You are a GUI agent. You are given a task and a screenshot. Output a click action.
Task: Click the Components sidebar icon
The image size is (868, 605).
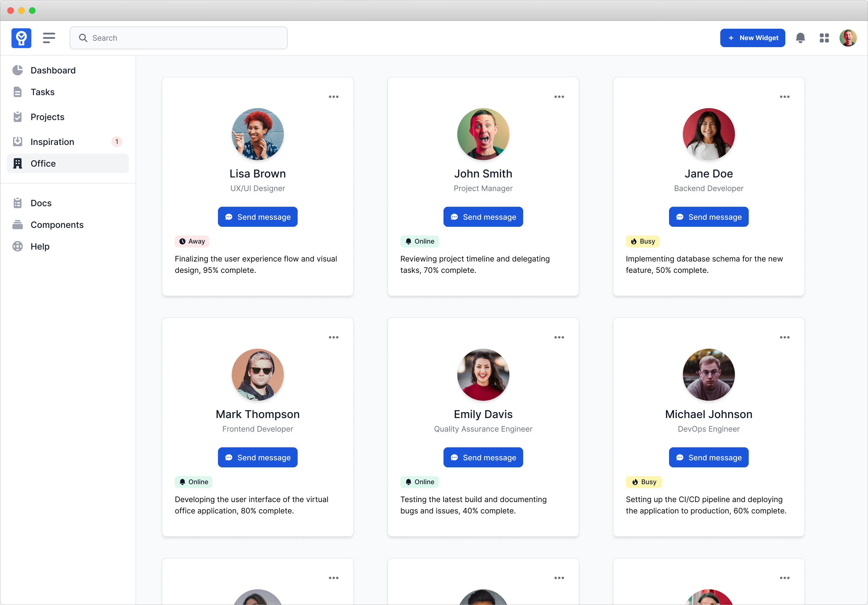(x=17, y=225)
